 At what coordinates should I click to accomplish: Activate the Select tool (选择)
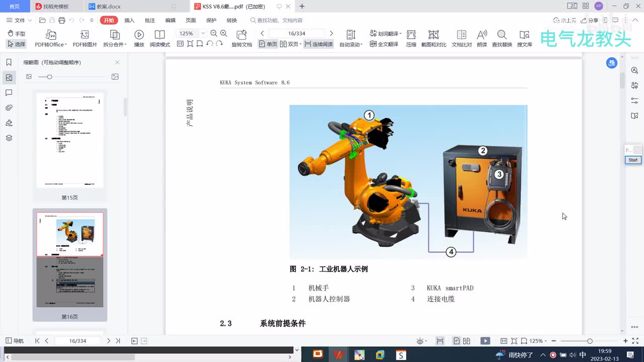17,44
